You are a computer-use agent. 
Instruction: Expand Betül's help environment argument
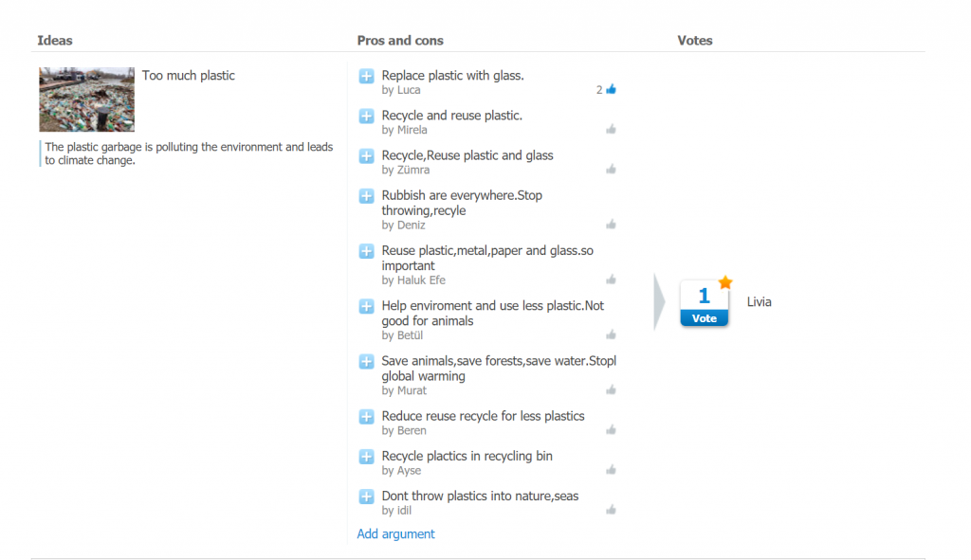tap(366, 306)
